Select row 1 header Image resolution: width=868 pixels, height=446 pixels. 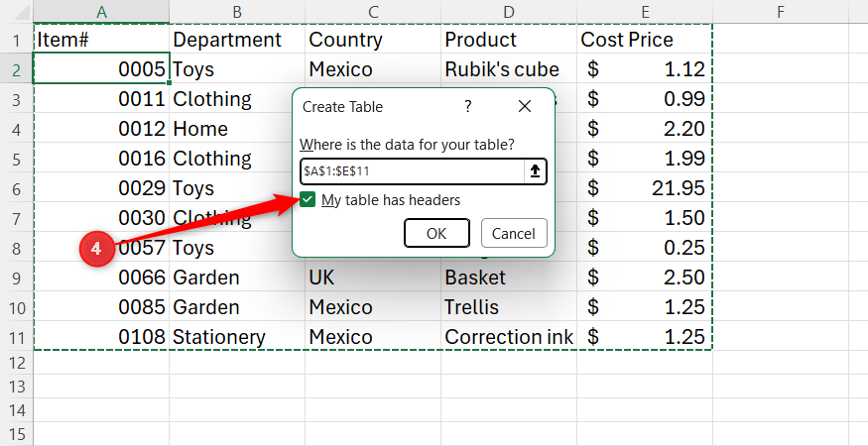click(x=17, y=40)
